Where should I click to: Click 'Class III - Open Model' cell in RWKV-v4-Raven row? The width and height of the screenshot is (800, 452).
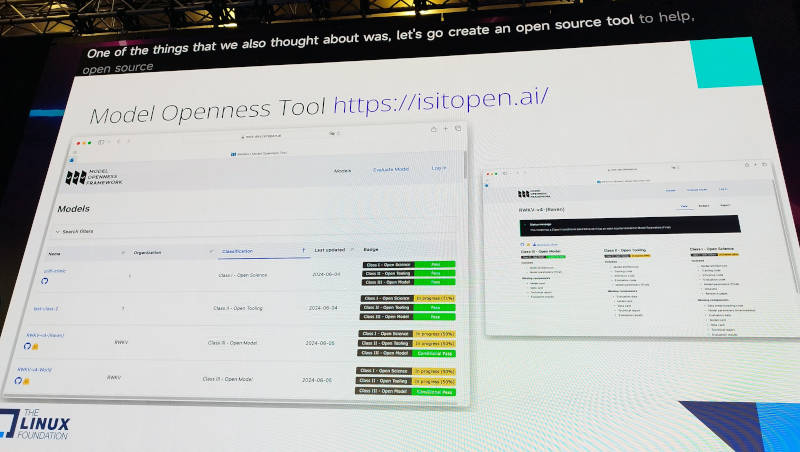click(233, 343)
